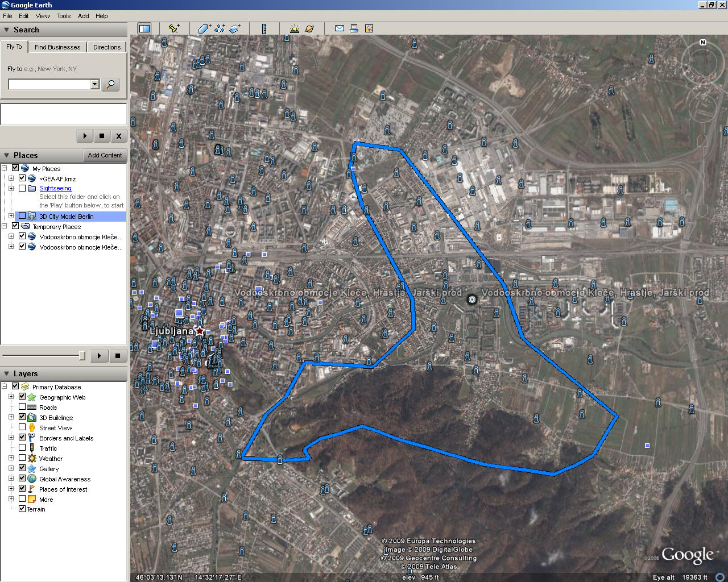Enable the Roads layer checkbox
The width and height of the screenshot is (728, 582).
coord(22,407)
